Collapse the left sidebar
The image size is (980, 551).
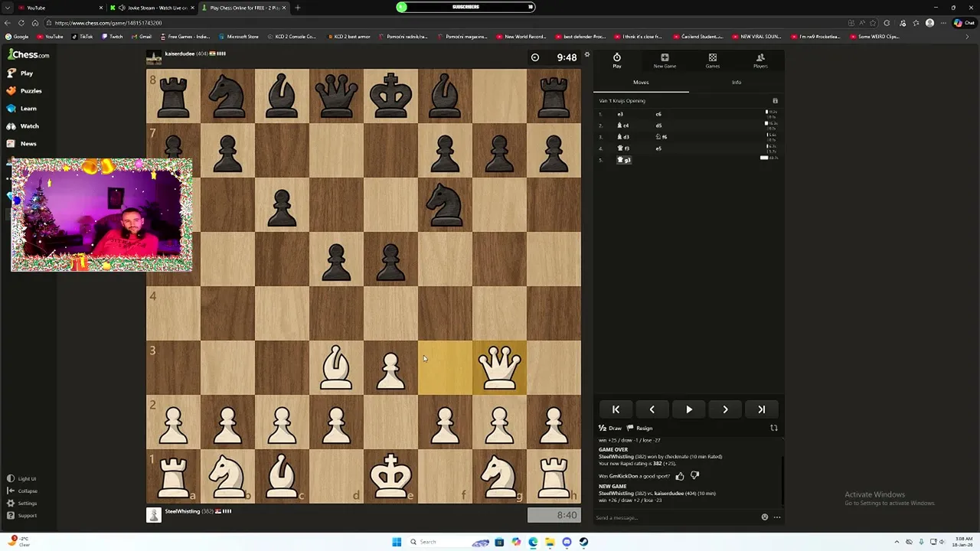coord(21,491)
